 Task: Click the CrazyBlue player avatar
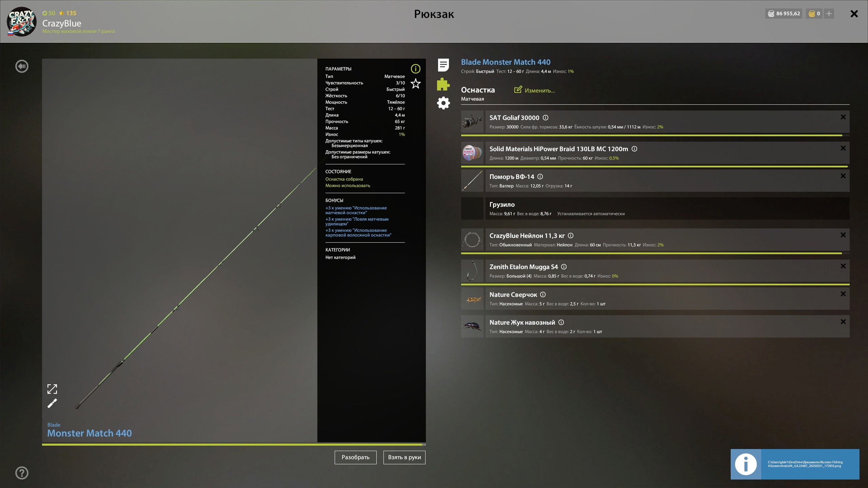click(22, 21)
